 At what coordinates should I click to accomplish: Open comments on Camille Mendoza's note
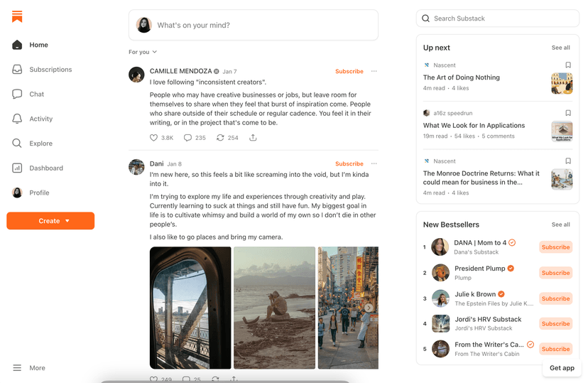(x=187, y=138)
